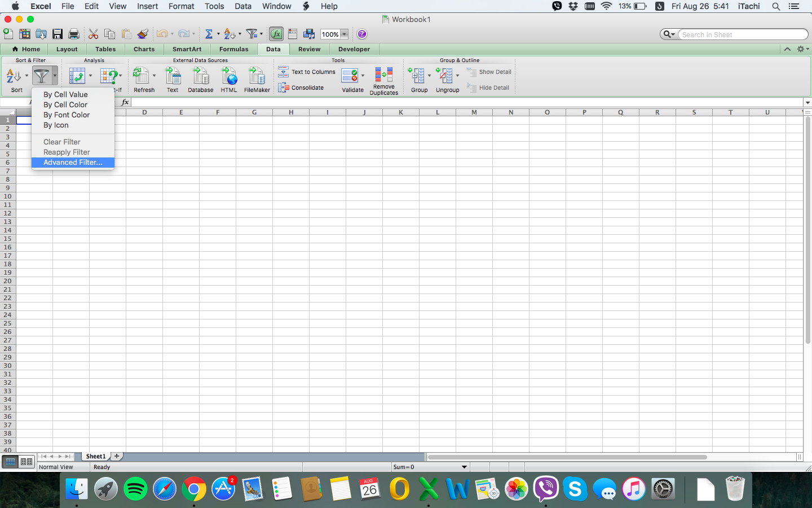Select By Cell Value filter option
This screenshot has width=812, height=508.
tap(73, 95)
